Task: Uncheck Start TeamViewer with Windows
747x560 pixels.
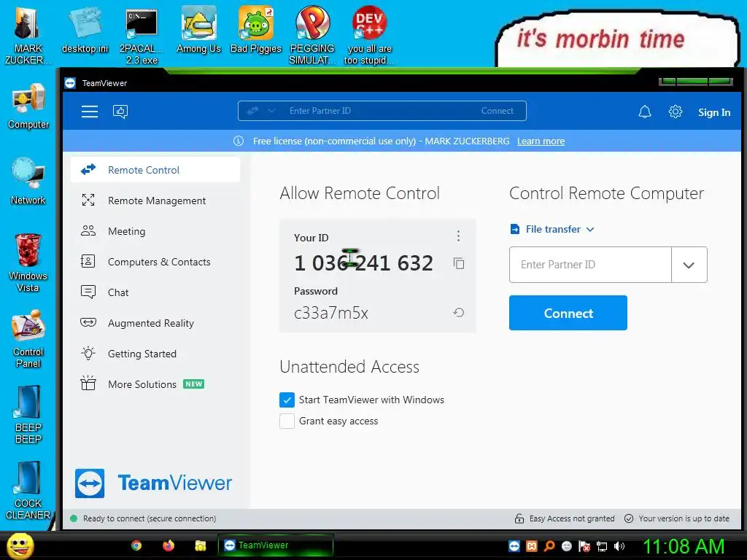Action: coord(287,400)
